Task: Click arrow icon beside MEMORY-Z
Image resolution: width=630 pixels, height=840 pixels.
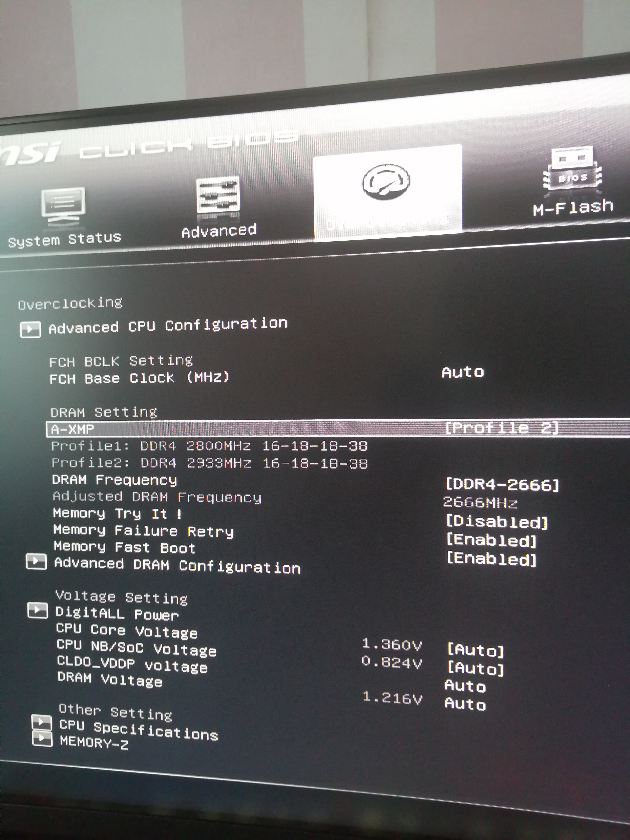Action: click(42, 739)
